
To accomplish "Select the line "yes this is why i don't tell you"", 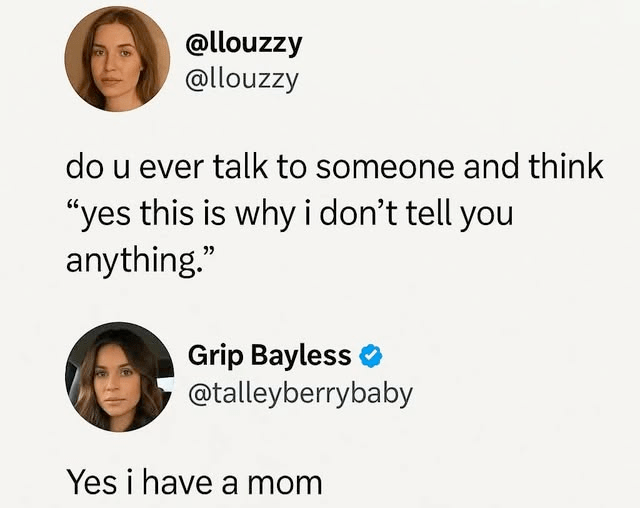I will coord(288,213).
